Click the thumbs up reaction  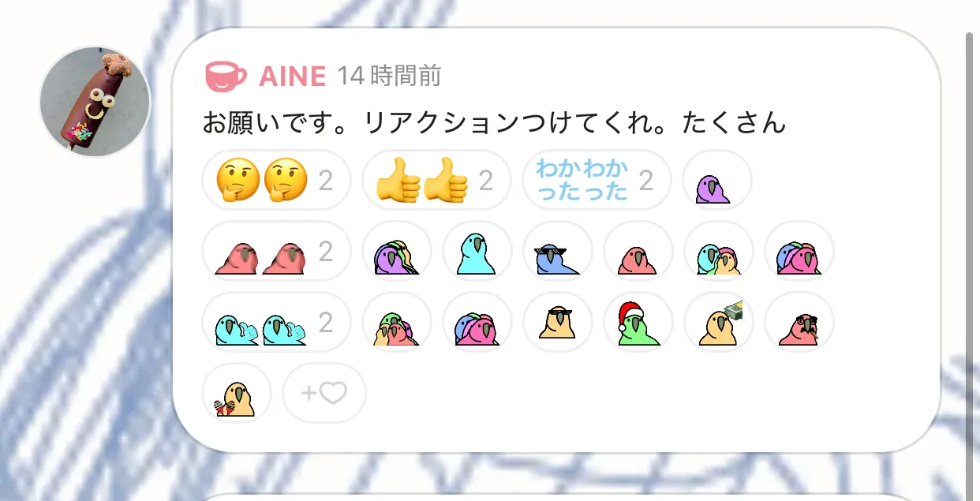point(436,180)
